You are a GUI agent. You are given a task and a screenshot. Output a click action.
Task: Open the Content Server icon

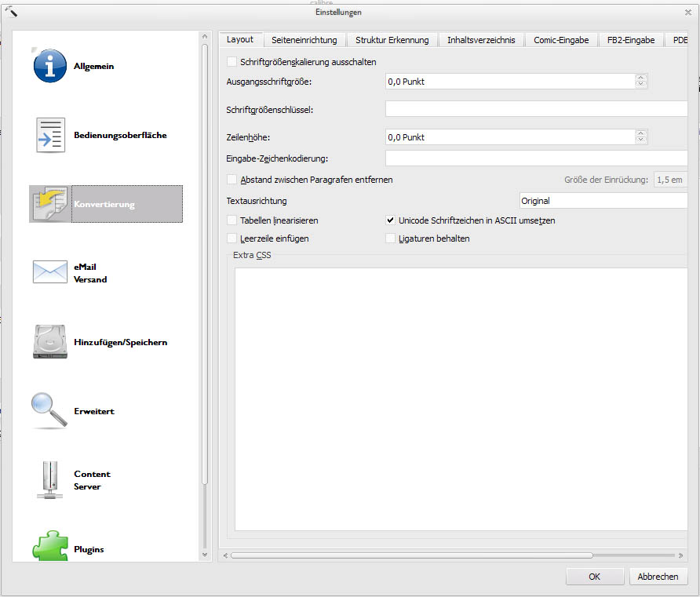coord(50,480)
